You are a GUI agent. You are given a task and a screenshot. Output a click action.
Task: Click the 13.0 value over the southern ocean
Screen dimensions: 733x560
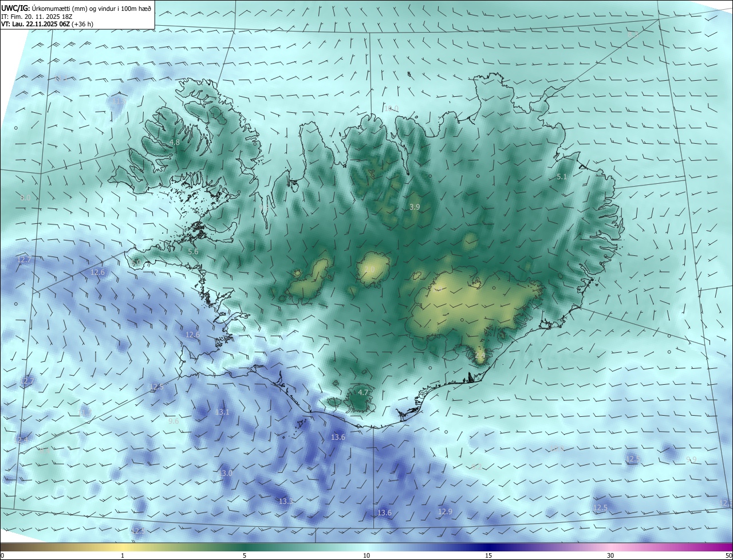click(226, 473)
